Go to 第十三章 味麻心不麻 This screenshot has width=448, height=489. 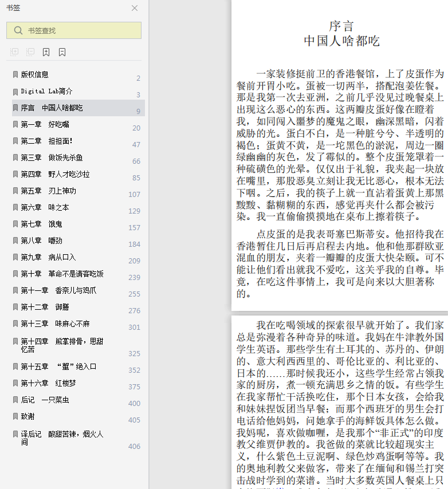[x=55, y=324]
